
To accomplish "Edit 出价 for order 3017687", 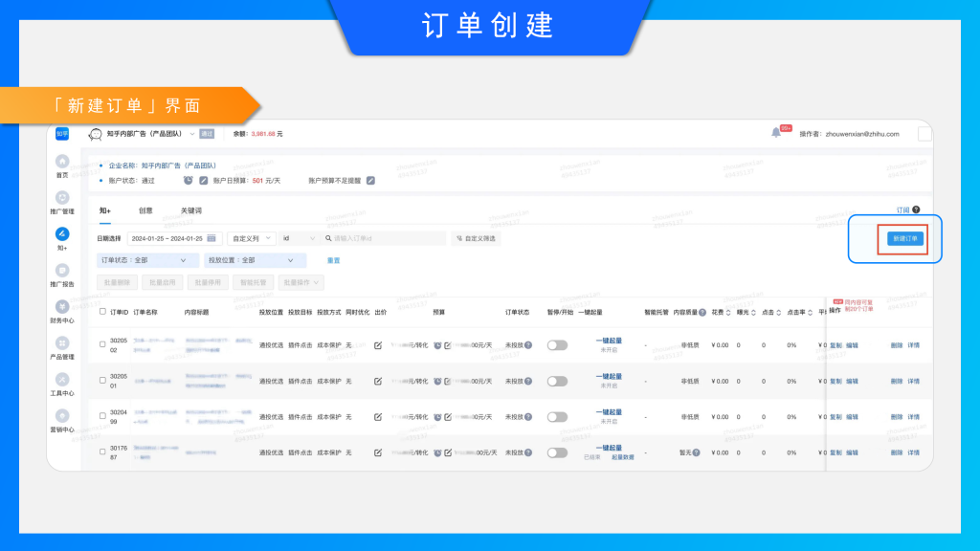I will click(x=378, y=452).
